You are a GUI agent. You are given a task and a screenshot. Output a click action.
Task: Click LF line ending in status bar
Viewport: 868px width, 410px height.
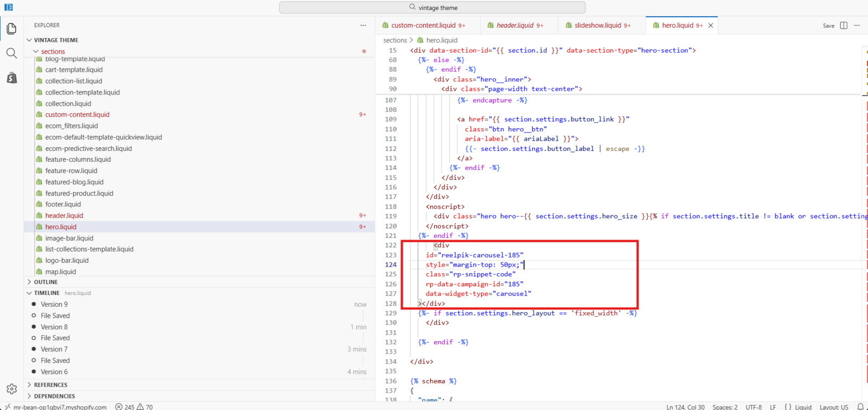[x=773, y=407]
